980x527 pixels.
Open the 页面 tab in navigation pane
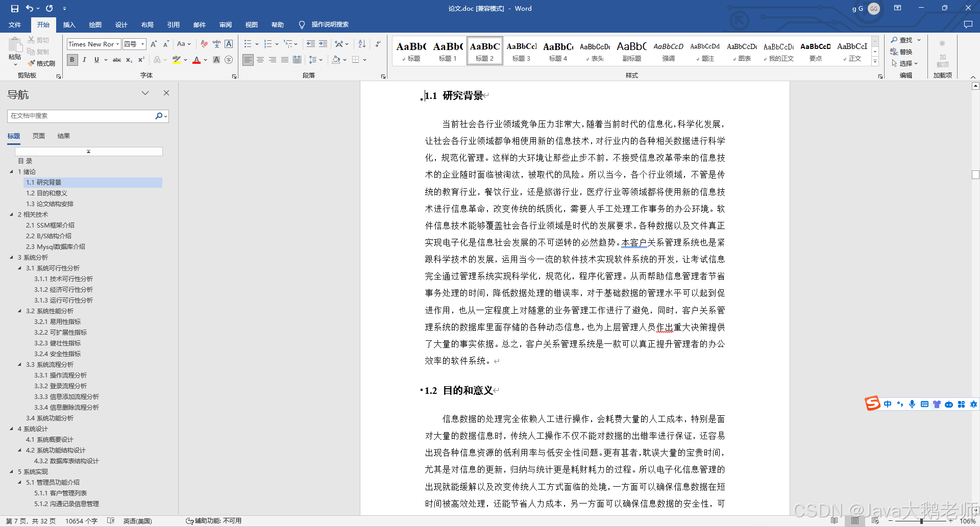39,136
